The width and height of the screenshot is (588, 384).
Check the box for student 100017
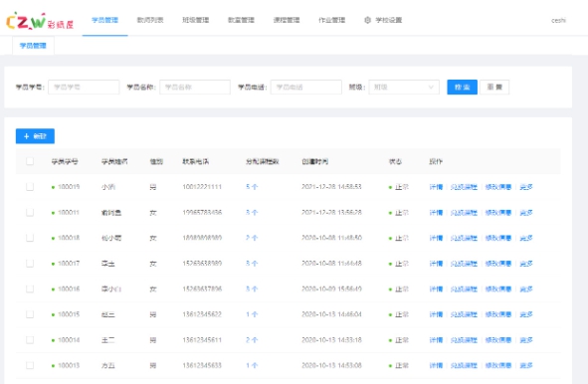coord(30,264)
